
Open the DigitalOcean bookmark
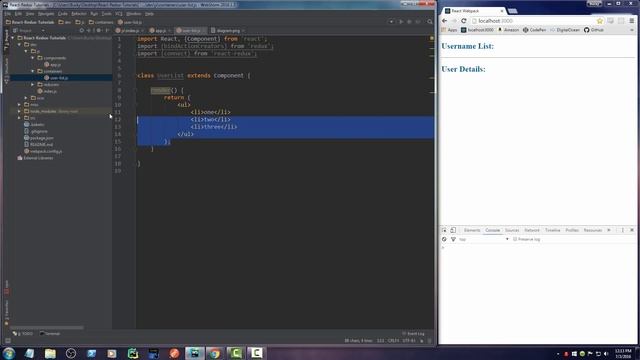coord(565,30)
